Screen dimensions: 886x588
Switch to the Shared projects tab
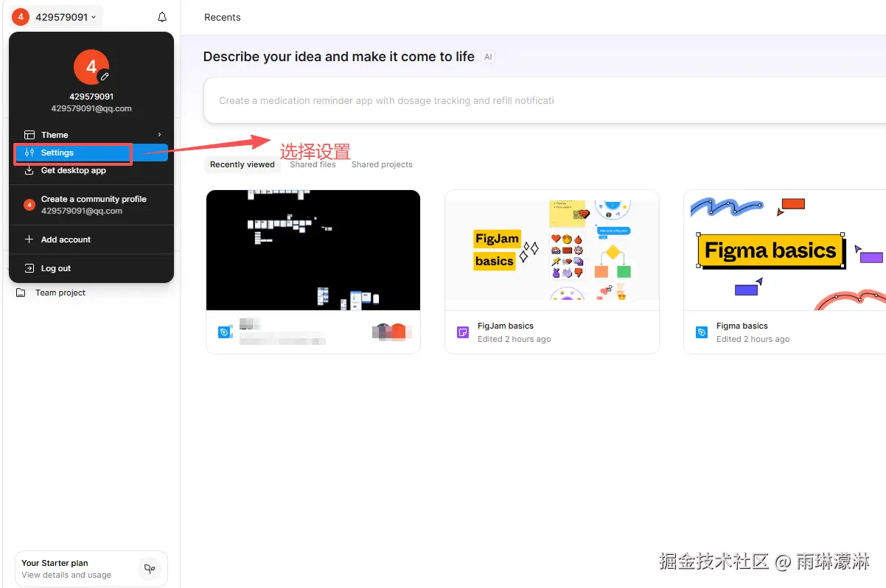382,164
